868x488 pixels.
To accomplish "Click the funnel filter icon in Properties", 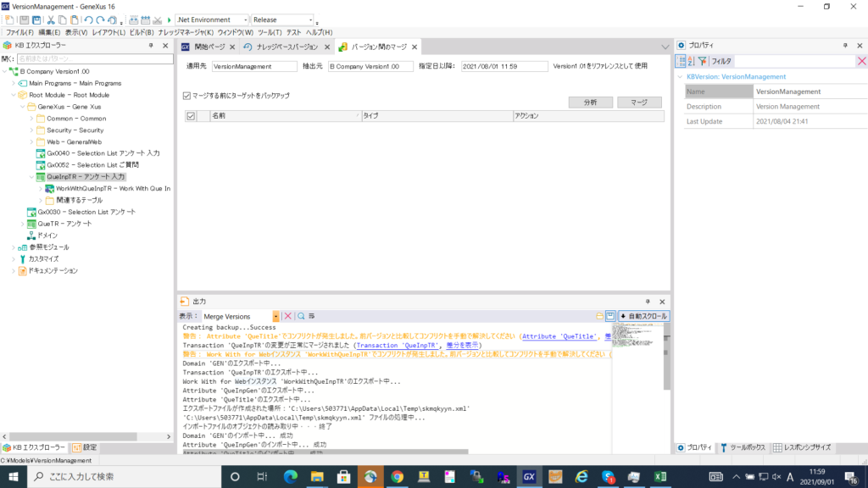I will [703, 61].
